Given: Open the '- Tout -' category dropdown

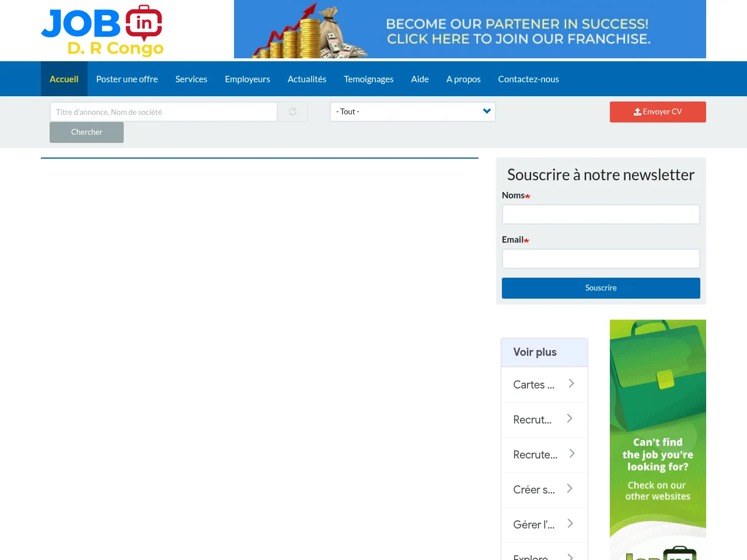Looking at the screenshot, I should coord(413,112).
